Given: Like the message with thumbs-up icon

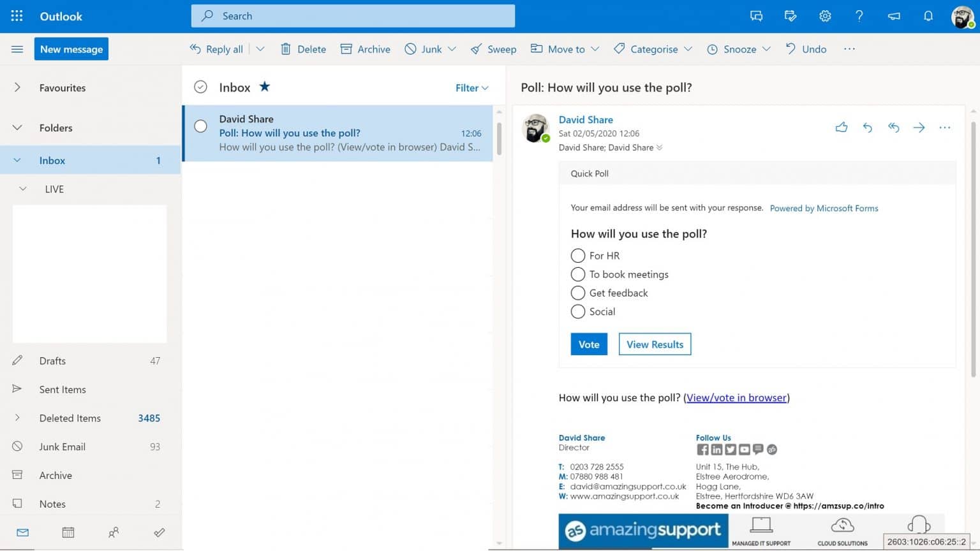Looking at the screenshot, I should pos(842,128).
